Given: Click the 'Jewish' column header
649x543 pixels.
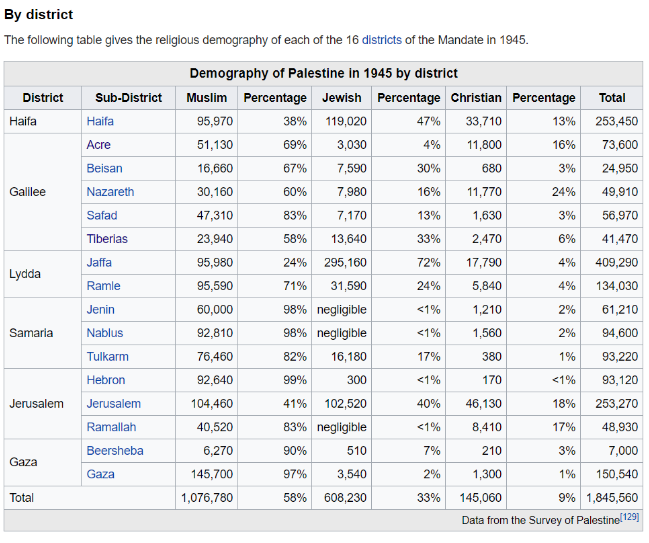Looking at the screenshot, I should coord(341,98).
